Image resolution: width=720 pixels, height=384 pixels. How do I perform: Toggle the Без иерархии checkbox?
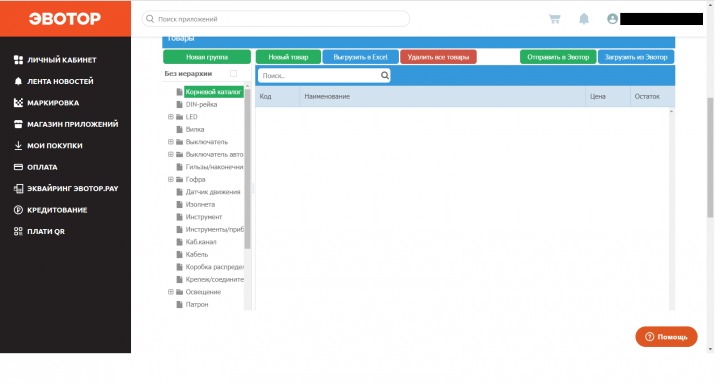tap(233, 73)
